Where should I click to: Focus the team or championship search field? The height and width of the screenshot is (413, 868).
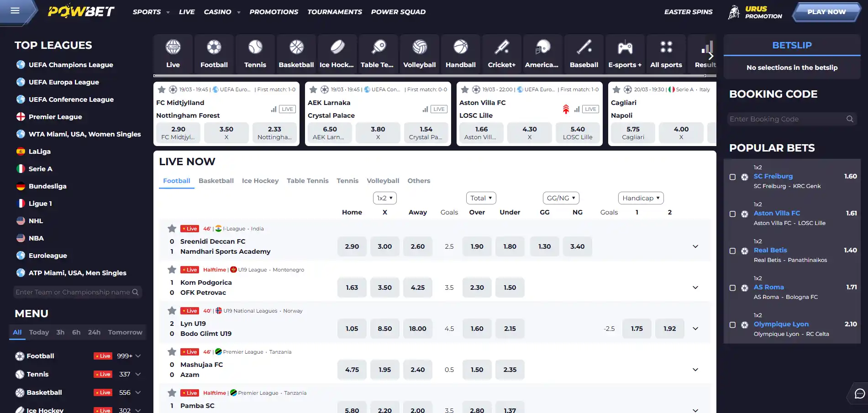click(77, 292)
